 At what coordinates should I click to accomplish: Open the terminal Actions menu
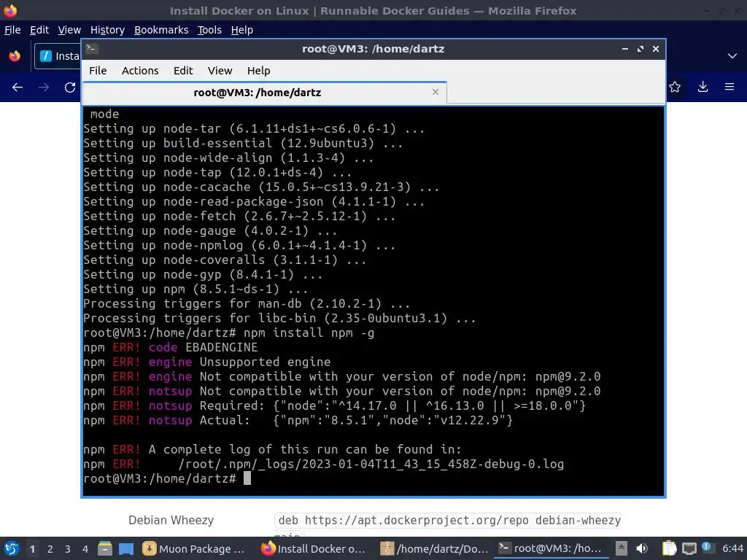(140, 71)
